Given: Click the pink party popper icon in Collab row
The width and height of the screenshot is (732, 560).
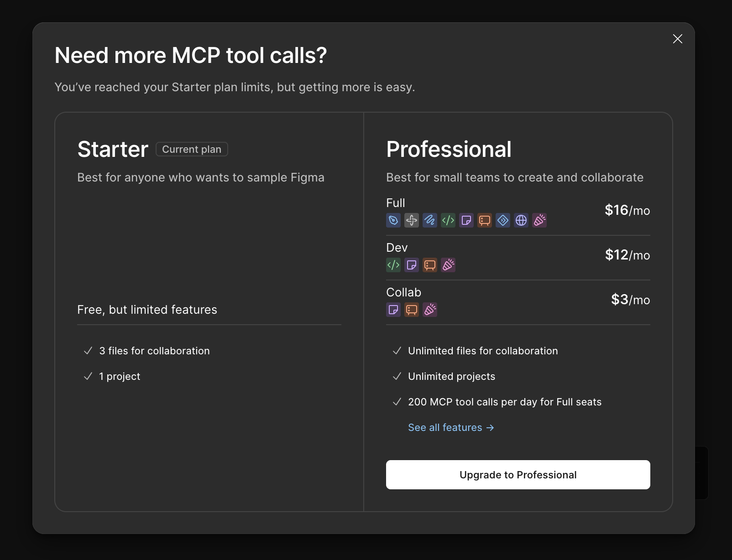Looking at the screenshot, I should pos(430,310).
